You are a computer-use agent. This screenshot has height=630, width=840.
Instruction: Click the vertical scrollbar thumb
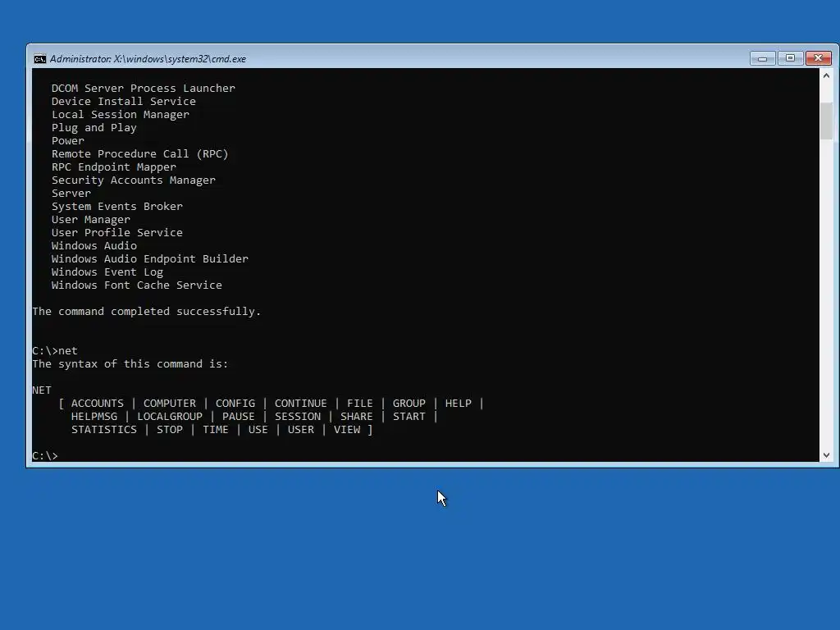[x=826, y=121]
